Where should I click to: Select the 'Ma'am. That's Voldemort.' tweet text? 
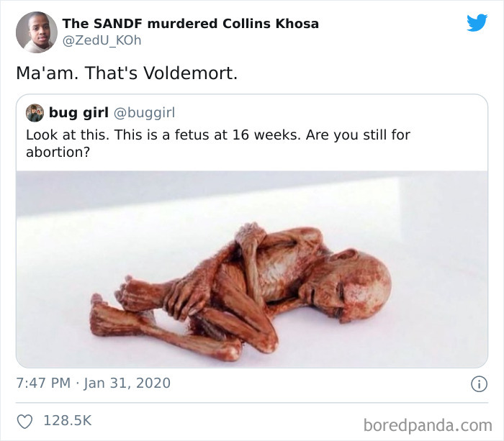(x=127, y=73)
